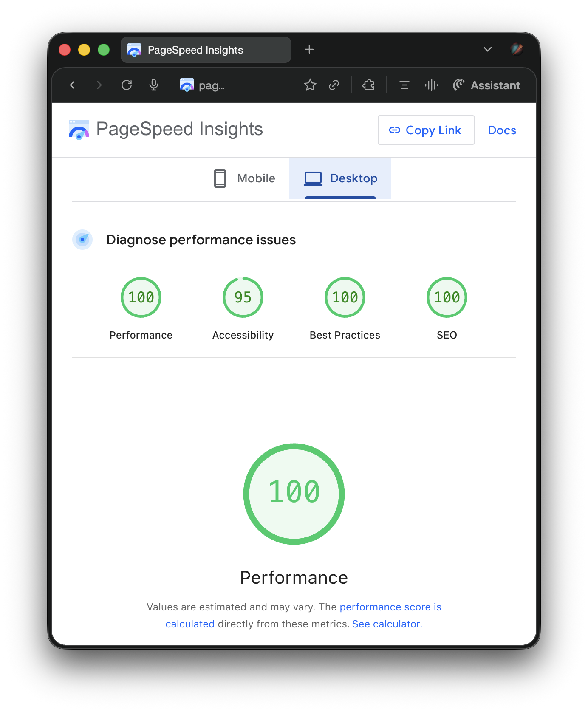Click the diagnose performance compass icon
588x712 pixels.
coord(82,240)
